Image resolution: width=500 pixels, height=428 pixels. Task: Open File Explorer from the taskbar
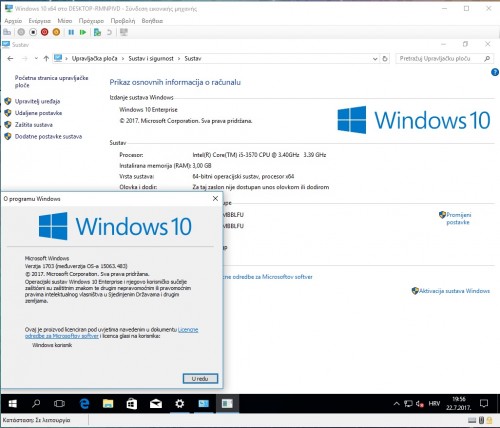(x=108, y=404)
